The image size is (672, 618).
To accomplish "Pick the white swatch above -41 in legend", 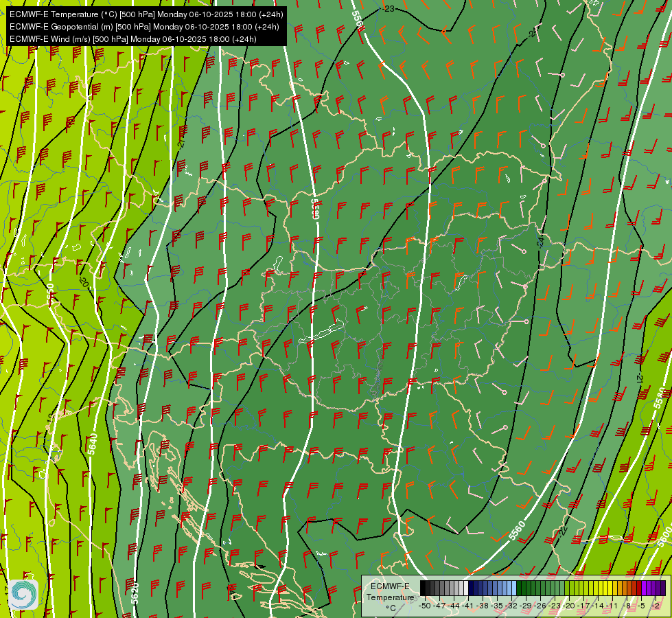I will point(466,588).
